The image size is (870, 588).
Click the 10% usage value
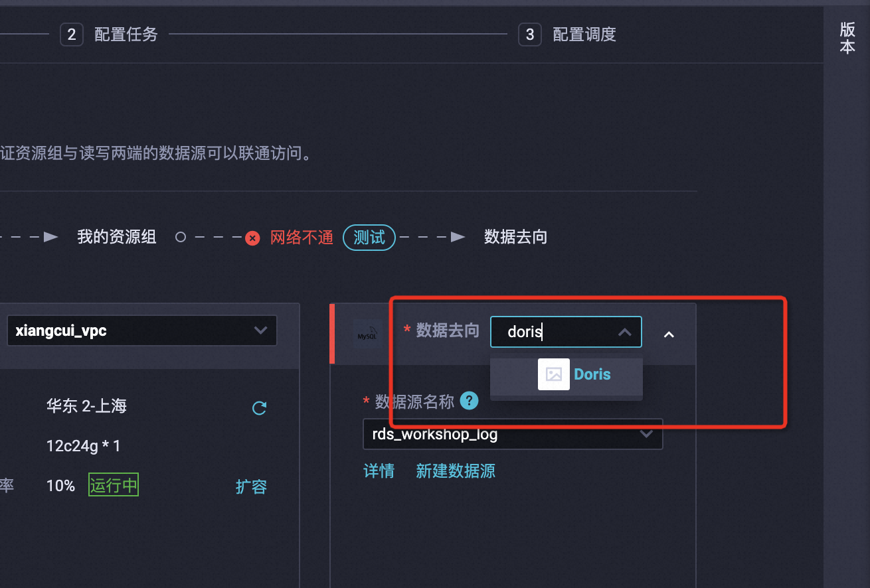(x=60, y=486)
